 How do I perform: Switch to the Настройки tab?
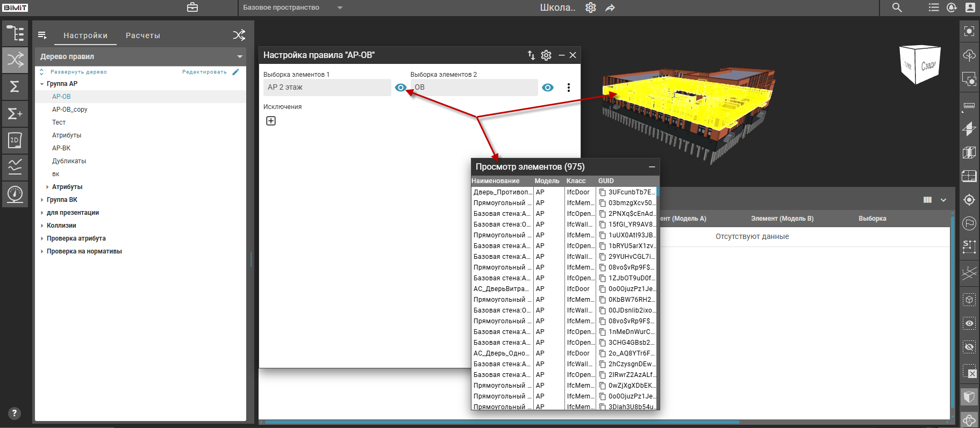(85, 35)
